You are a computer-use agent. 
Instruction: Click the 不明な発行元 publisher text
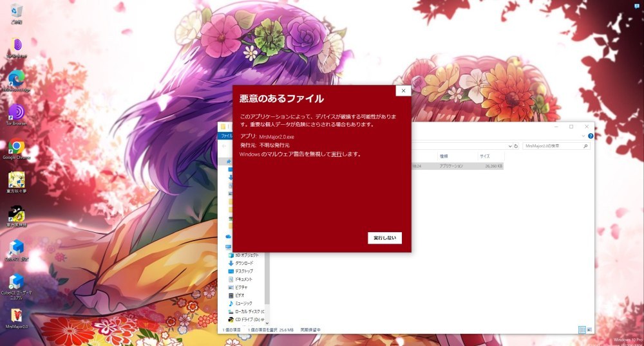tap(274, 145)
